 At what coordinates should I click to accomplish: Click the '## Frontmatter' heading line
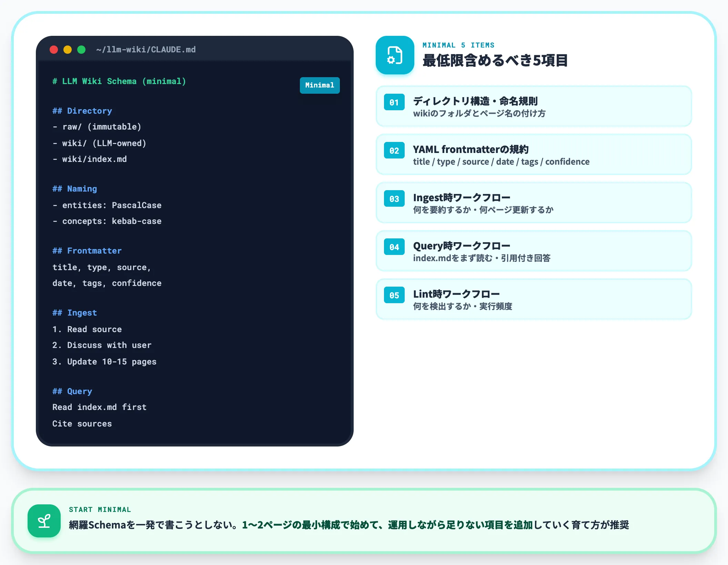tap(87, 251)
